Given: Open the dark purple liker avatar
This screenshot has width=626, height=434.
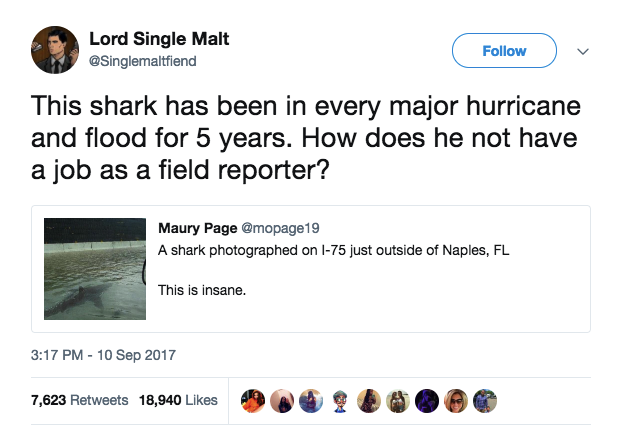Looking at the screenshot, I should click(427, 401).
